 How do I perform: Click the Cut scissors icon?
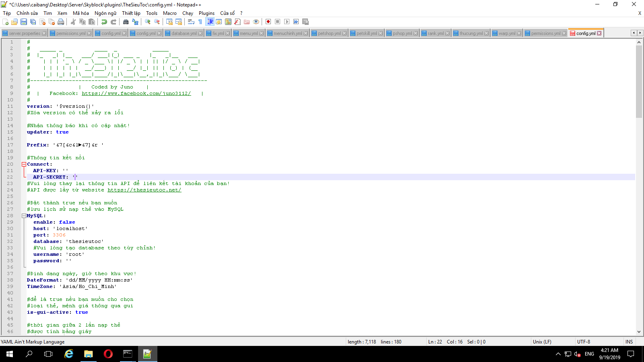(x=73, y=22)
